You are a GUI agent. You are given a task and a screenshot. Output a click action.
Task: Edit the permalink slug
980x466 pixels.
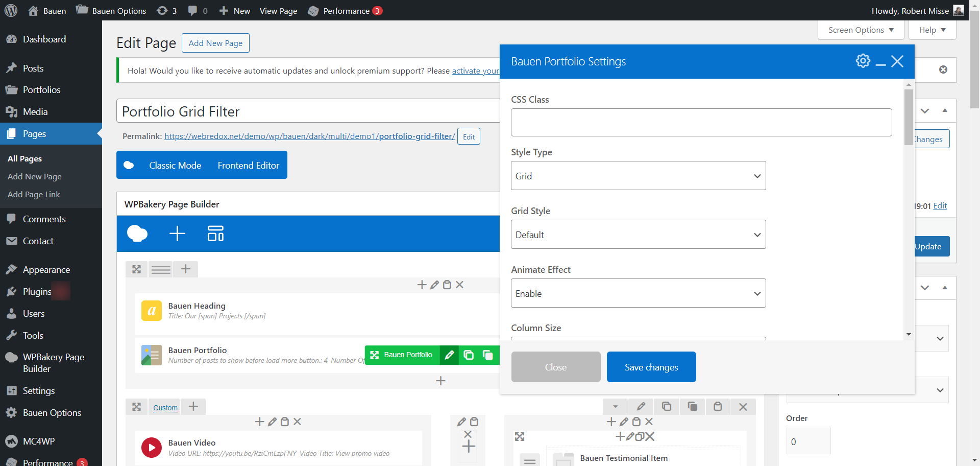469,136
